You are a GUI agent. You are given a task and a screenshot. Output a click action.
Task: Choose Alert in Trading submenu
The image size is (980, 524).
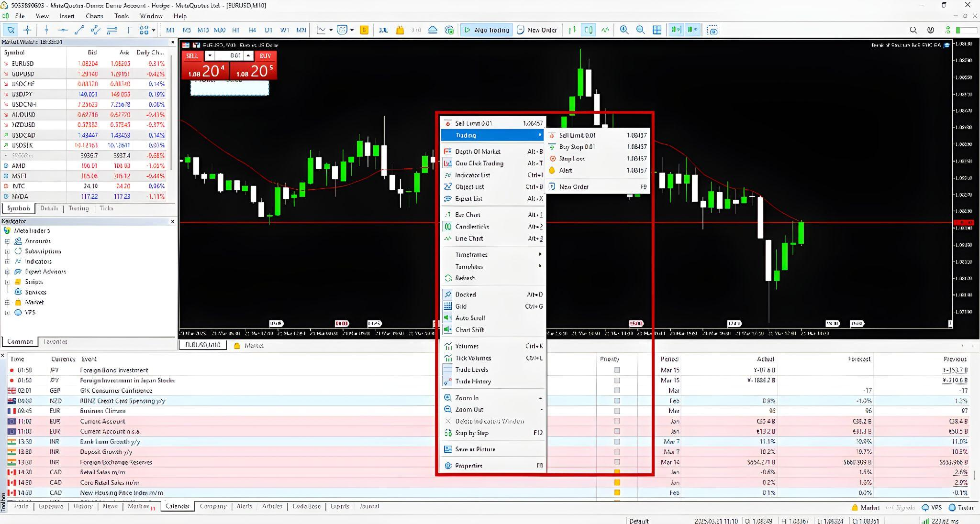(x=598, y=170)
